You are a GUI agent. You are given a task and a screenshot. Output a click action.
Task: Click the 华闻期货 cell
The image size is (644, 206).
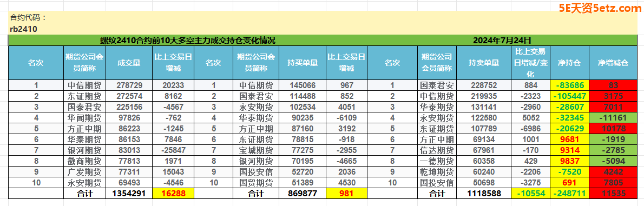[84, 118]
